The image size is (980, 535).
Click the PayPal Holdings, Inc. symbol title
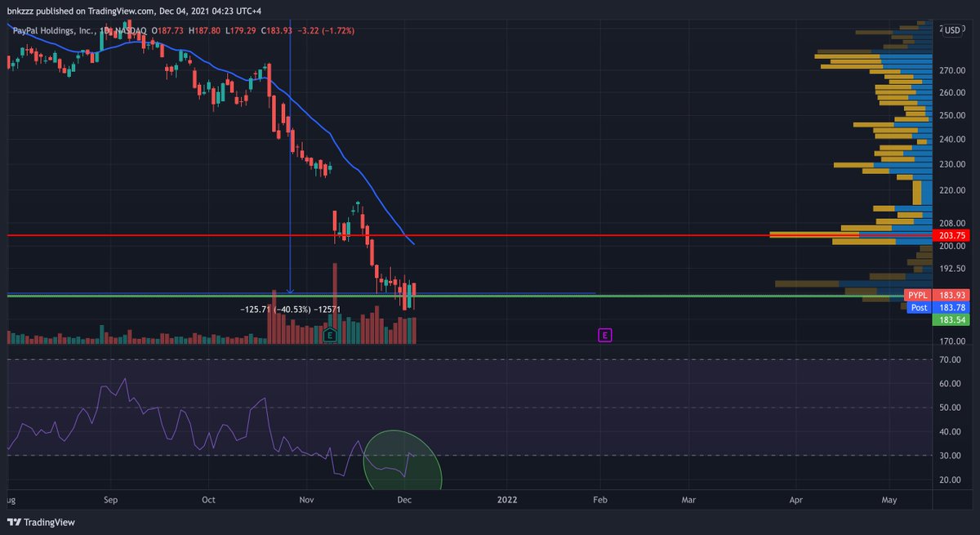(x=53, y=30)
